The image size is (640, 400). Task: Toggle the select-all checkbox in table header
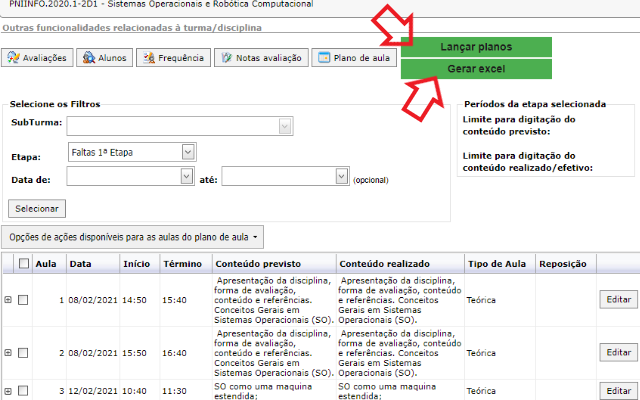coord(24,264)
